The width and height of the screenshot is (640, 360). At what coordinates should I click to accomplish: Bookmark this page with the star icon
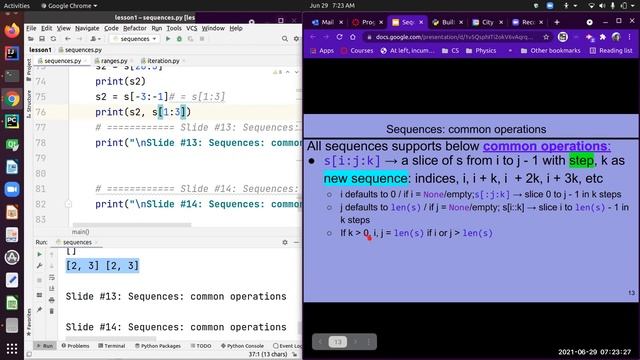(546, 37)
